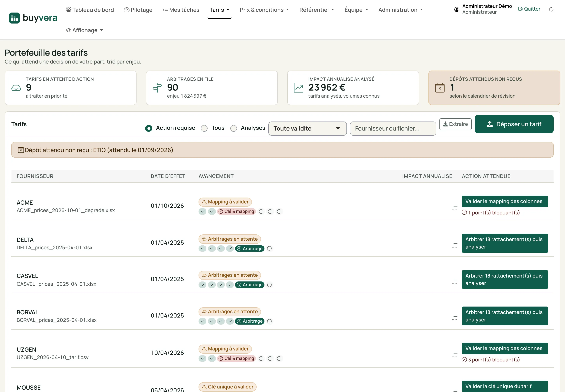The height and width of the screenshot is (392, 565).
Task: Click the ACME_prices_2026-10-01_degrade.xlsx file name
Action: (66, 211)
